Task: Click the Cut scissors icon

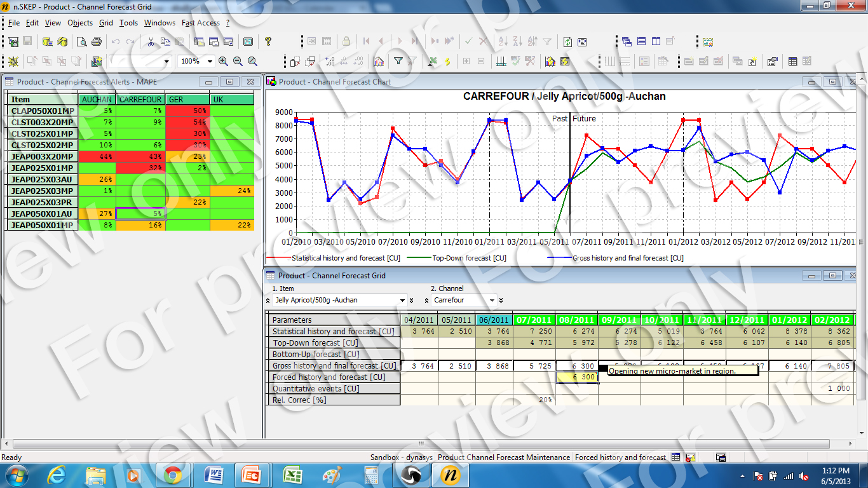Action: pos(151,42)
